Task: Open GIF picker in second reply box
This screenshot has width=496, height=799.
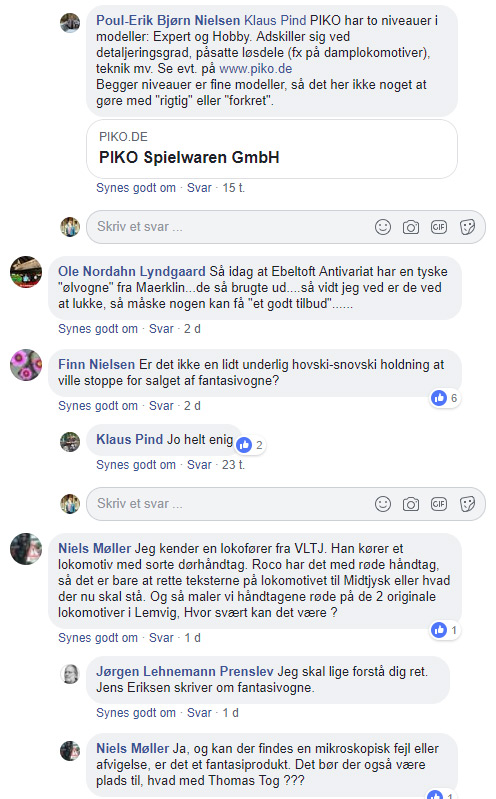Action: point(439,504)
